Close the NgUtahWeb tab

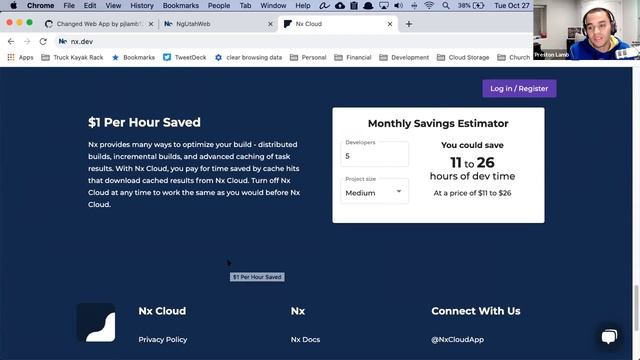click(x=270, y=24)
